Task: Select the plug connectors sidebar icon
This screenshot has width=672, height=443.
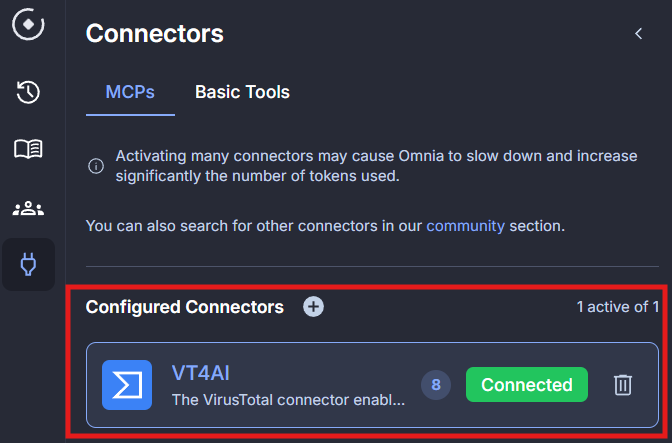Action: coord(28,265)
